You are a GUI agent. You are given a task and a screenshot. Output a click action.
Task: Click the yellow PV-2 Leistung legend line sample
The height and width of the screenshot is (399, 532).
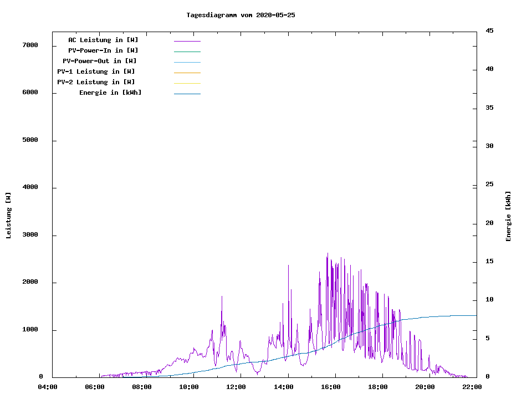click(187, 83)
